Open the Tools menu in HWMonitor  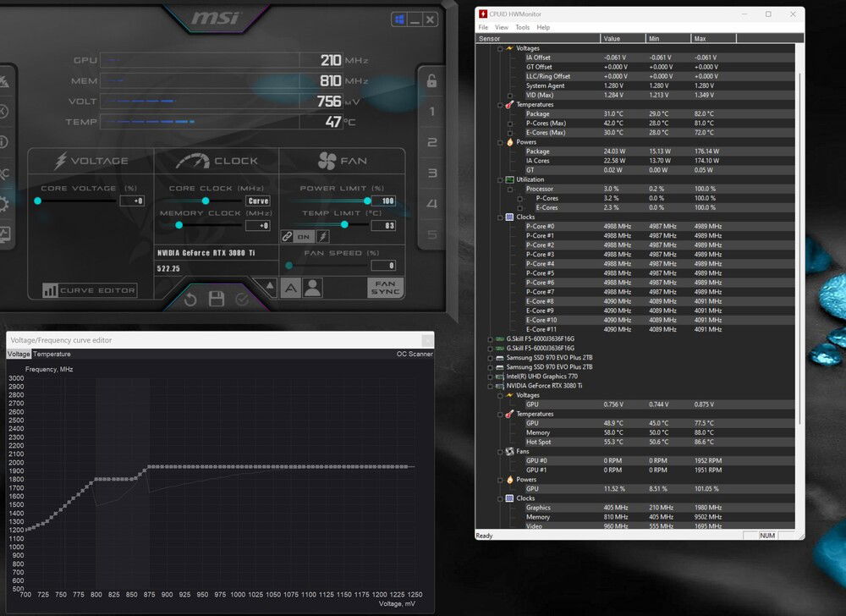click(522, 28)
